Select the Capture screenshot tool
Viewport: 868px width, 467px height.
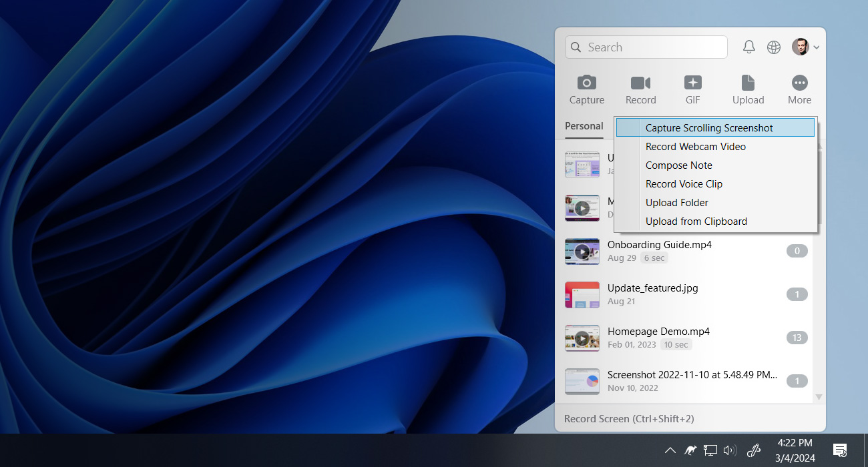click(586, 89)
